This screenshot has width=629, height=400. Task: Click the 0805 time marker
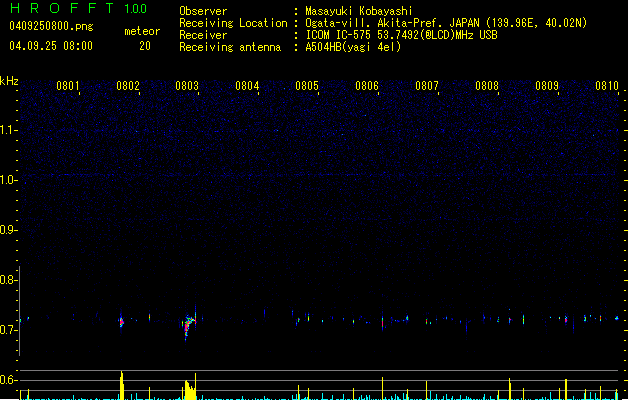click(307, 86)
